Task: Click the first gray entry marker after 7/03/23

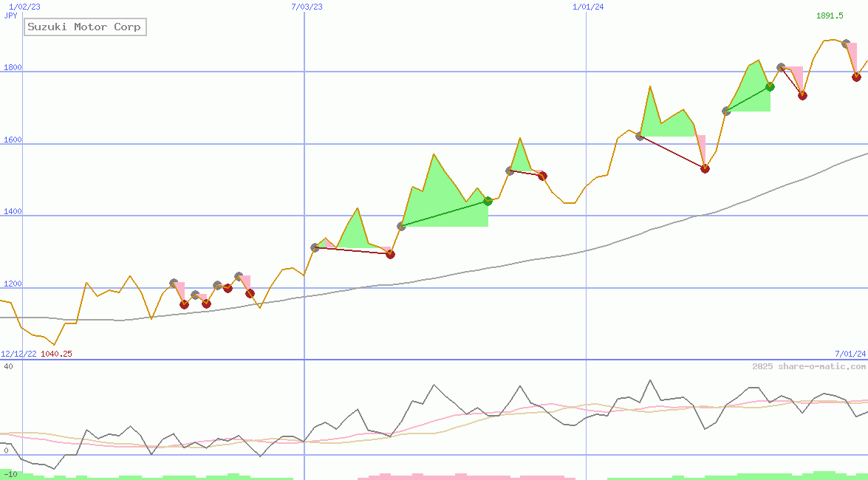Action: pyautogui.click(x=315, y=247)
